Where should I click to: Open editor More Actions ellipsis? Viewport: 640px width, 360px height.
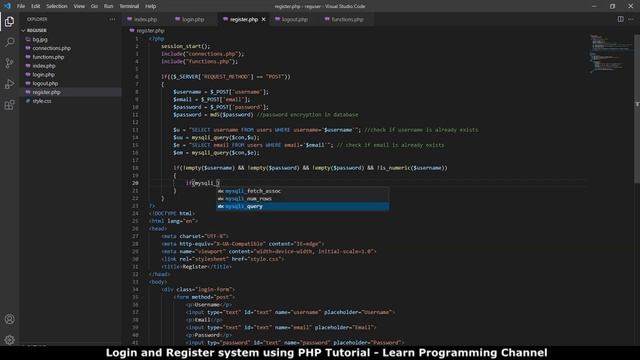pos(631,19)
